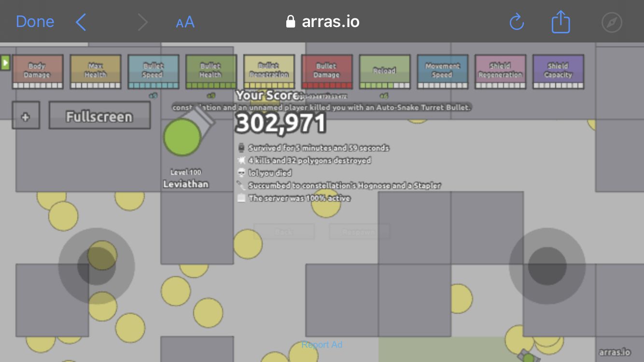Click "4 kills and 32 polygons destroyed"
This screenshot has height=362, width=644.
pyautogui.click(x=309, y=161)
